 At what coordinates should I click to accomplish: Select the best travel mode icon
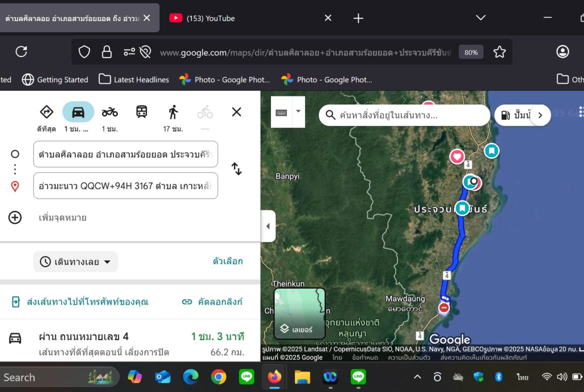46,112
